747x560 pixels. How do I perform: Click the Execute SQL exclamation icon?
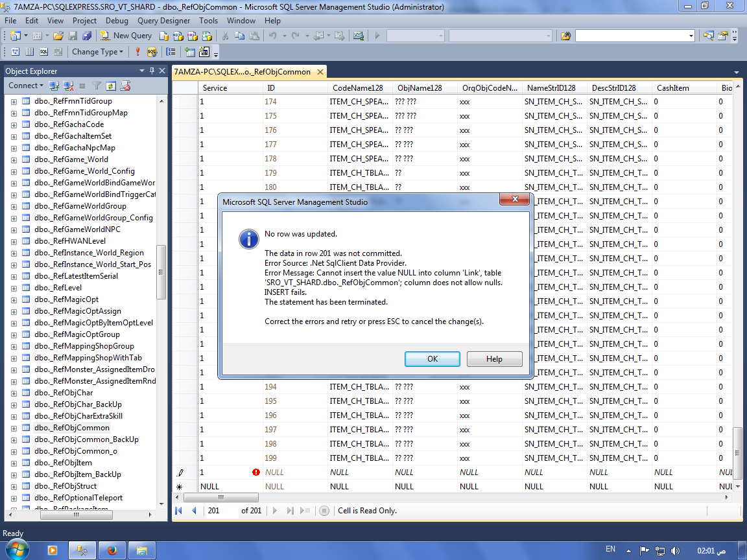coord(137,52)
